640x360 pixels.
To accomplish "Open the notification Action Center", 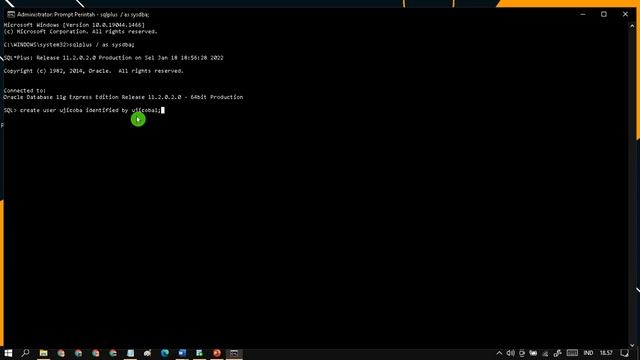I will [x=624, y=353].
